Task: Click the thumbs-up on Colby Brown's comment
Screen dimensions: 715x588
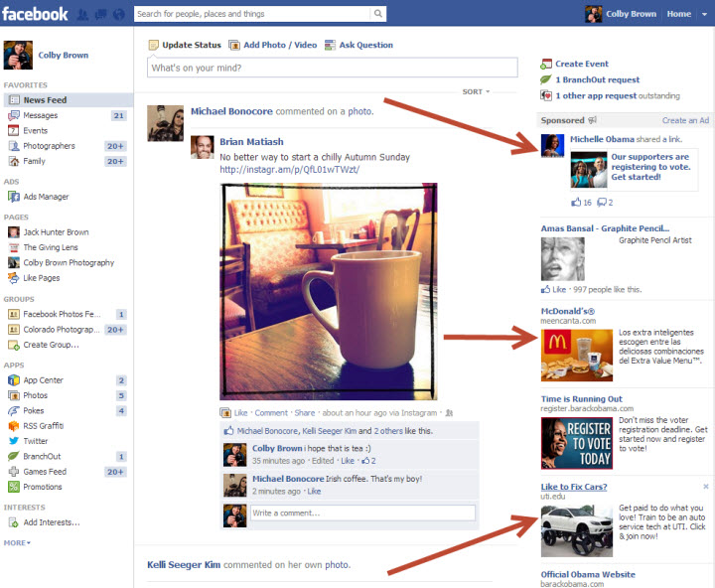Action: 368,461
